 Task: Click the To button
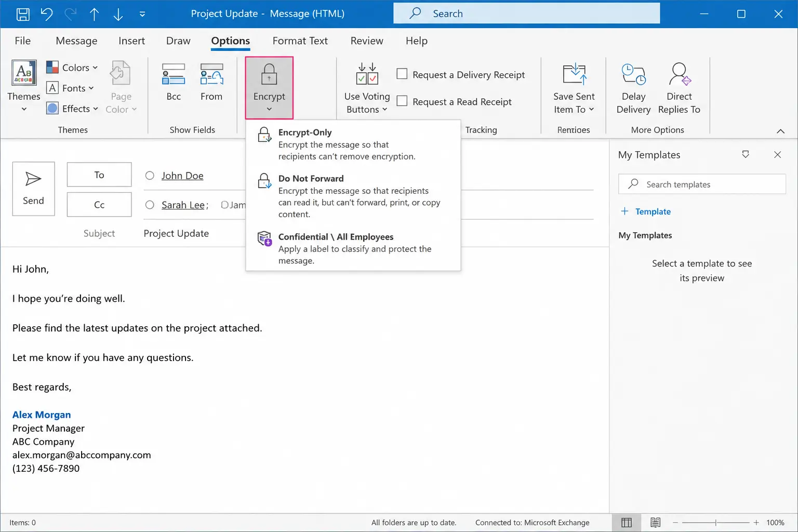99,175
